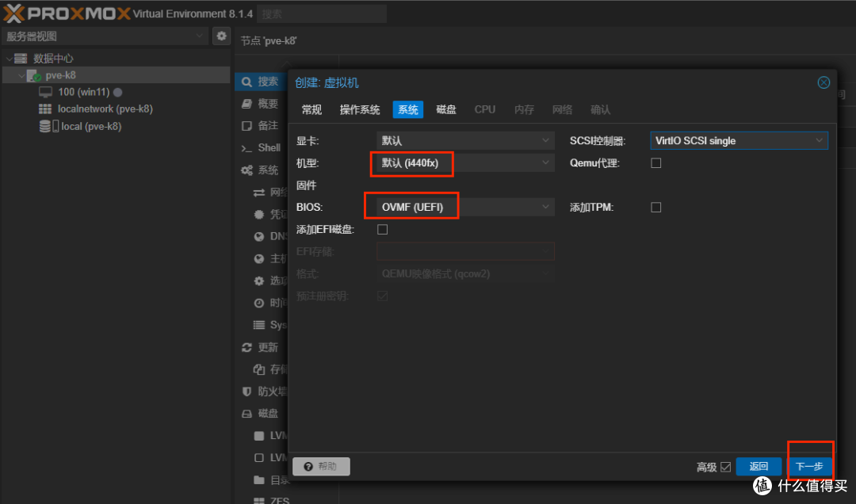Select the pve-k8 node icon

pos(33,75)
